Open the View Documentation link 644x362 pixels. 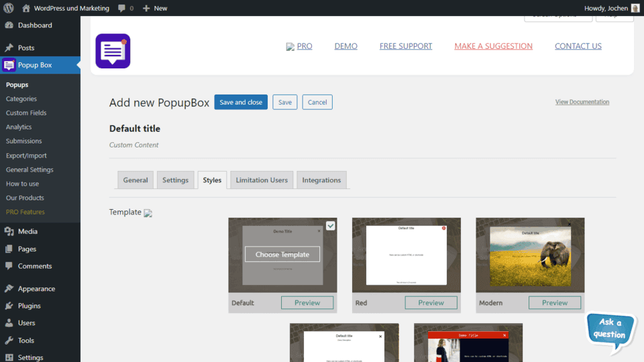pos(582,102)
